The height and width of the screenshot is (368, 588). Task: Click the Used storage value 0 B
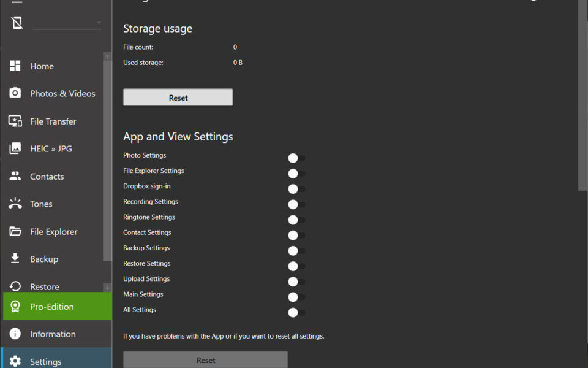(x=238, y=63)
